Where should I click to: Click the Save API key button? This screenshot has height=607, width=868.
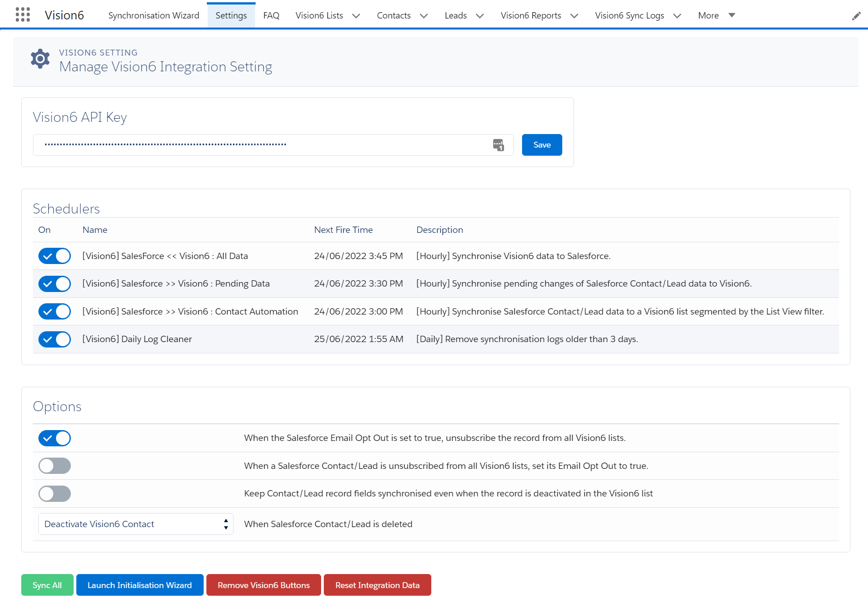tap(542, 145)
